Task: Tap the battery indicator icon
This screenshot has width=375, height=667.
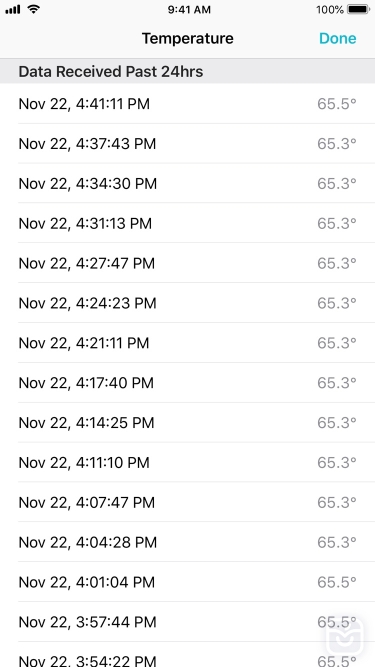Action: 358,9
